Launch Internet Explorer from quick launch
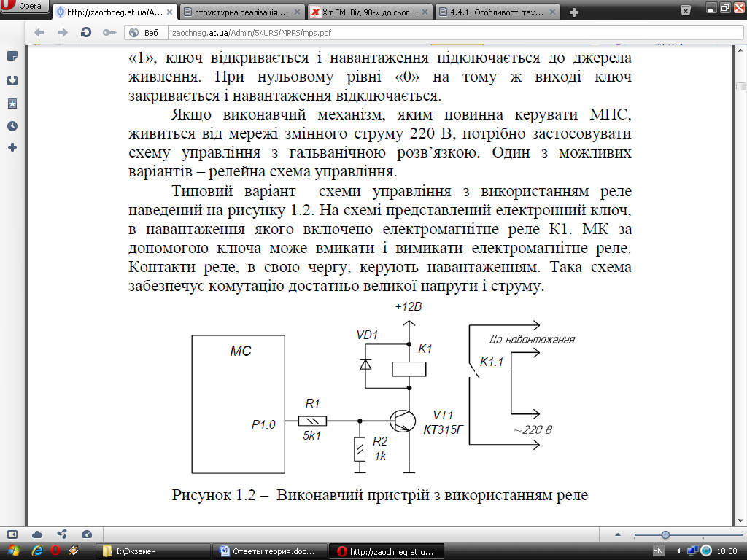 (x=37, y=551)
